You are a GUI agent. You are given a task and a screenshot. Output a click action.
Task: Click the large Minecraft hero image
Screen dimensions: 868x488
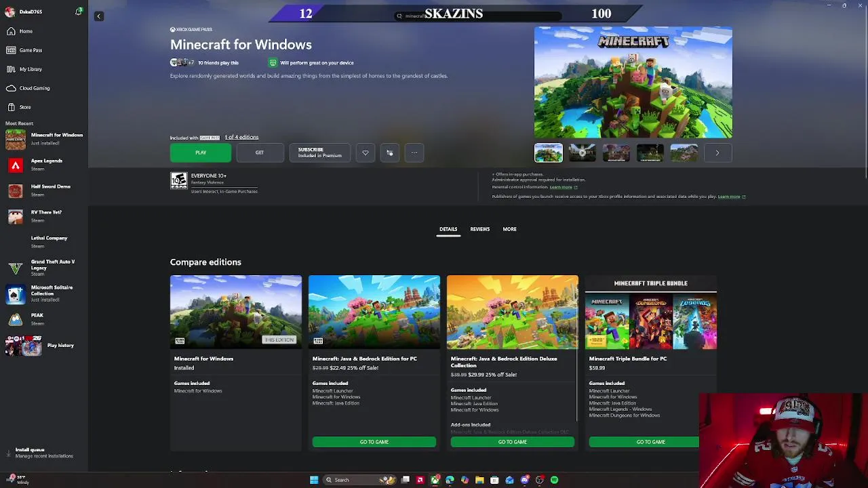(x=633, y=83)
